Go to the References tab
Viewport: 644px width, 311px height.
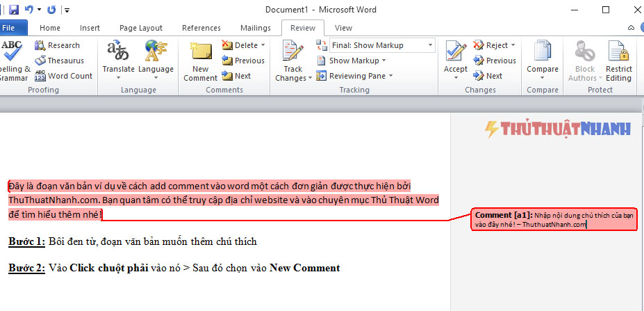coord(201,28)
